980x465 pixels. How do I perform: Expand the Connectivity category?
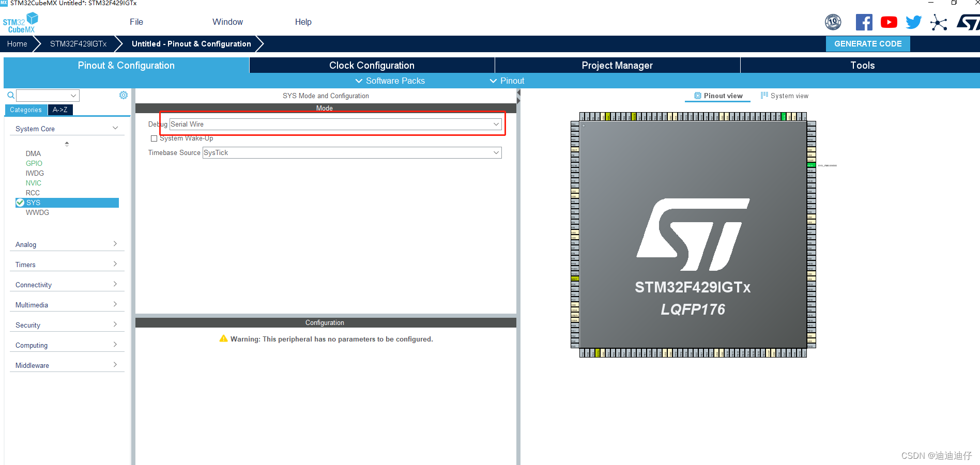[67, 285]
